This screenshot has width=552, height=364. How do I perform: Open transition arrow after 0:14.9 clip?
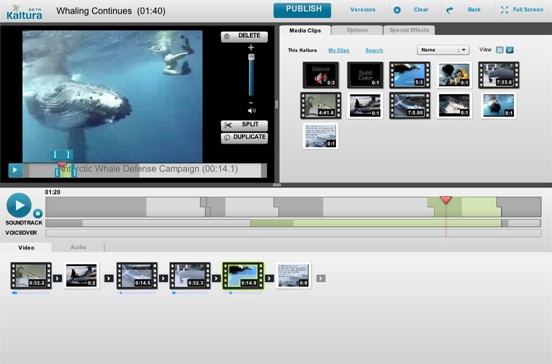[269, 278]
